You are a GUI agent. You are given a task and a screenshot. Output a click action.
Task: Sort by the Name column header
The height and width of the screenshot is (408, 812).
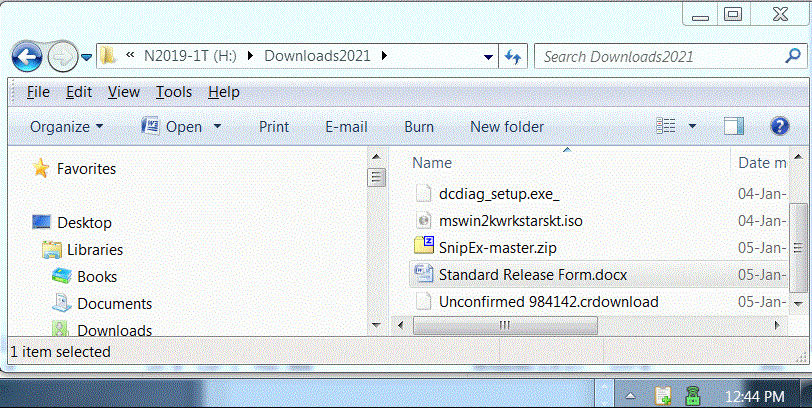[x=432, y=163]
